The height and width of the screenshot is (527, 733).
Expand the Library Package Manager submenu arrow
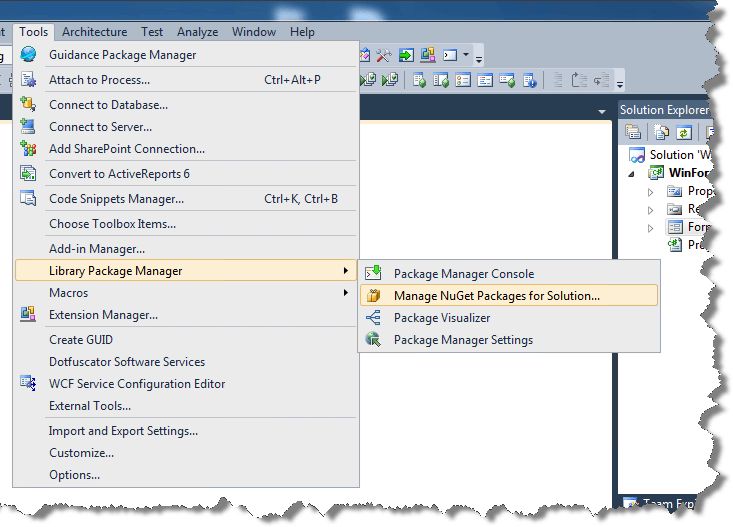coord(345,271)
